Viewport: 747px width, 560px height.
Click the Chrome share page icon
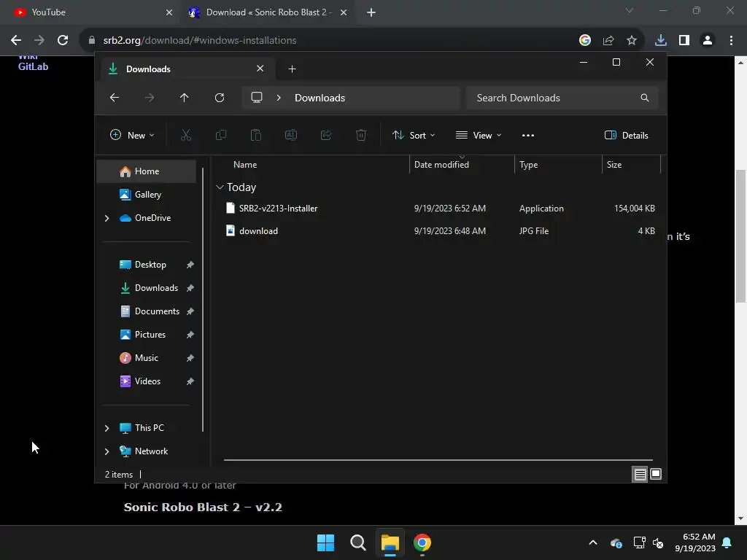click(x=608, y=41)
